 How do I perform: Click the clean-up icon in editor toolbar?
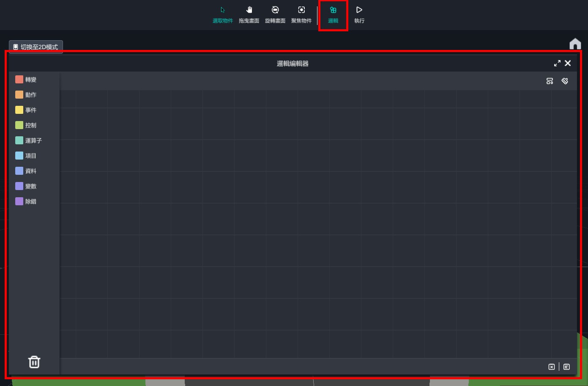click(565, 81)
